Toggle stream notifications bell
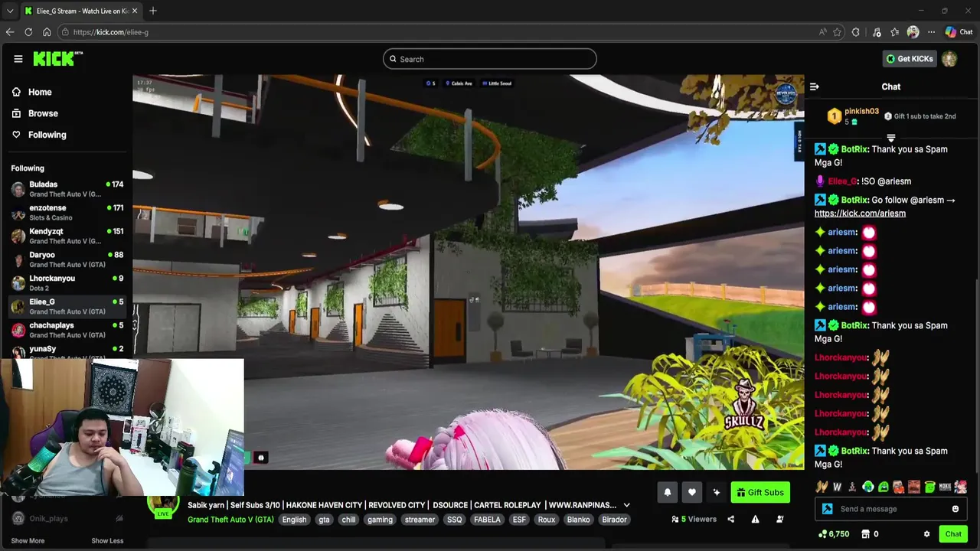Screen dimensions: 980x551 coord(668,493)
